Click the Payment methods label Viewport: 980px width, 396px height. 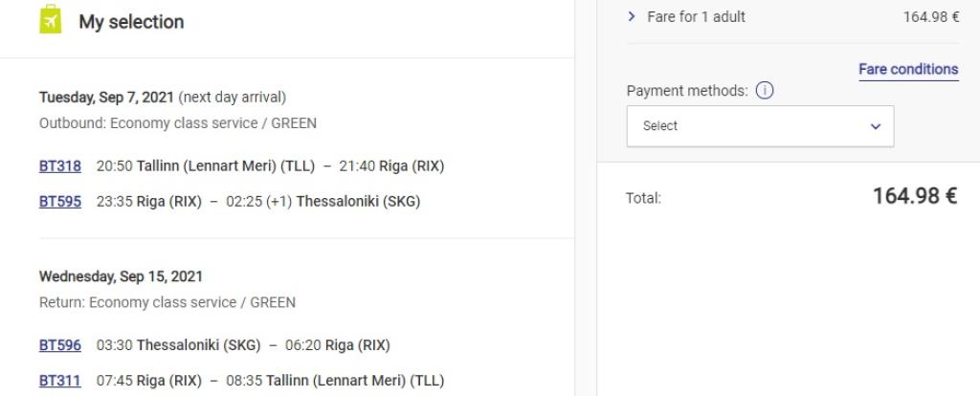click(686, 91)
